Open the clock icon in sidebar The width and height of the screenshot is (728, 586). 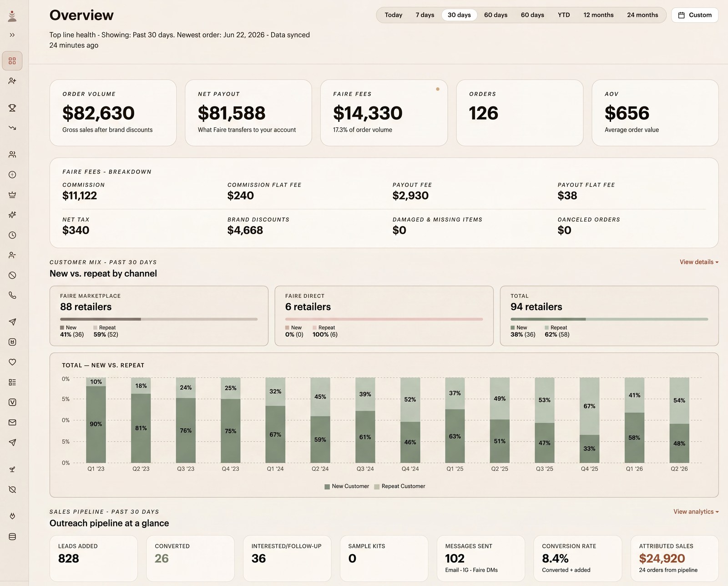[12, 235]
